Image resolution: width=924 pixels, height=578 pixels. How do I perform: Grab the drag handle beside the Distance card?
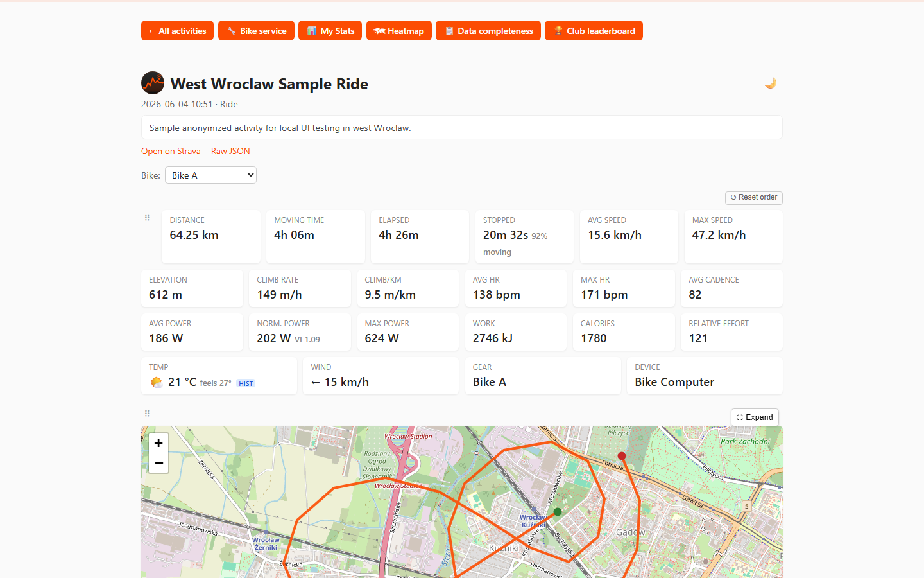[147, 218]
